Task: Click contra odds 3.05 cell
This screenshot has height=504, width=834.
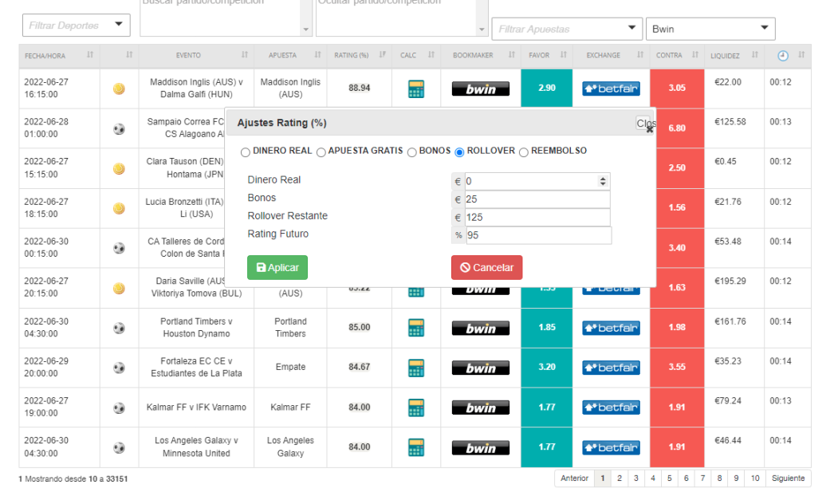Action: point(677,88)
